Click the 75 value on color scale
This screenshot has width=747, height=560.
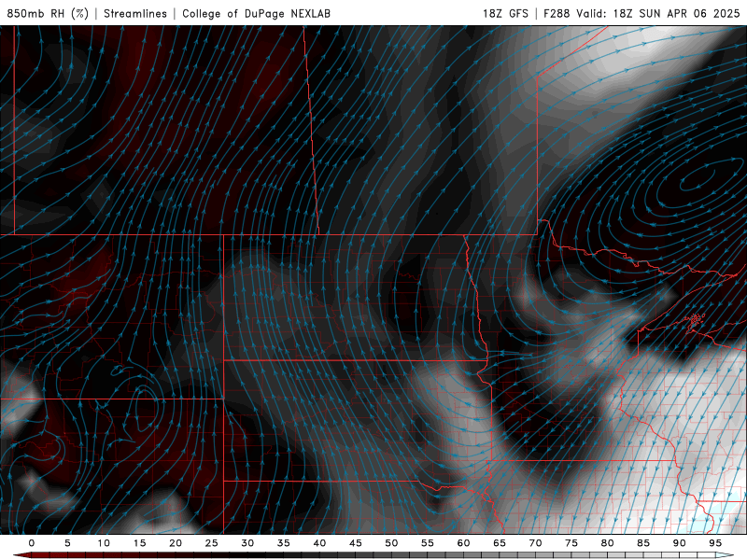(x=571, y=543)
